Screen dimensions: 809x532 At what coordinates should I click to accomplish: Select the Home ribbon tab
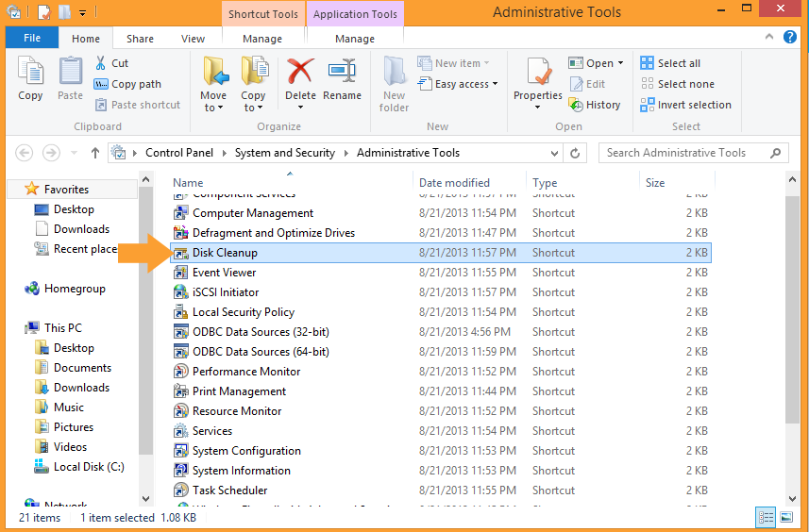(86, 39)
